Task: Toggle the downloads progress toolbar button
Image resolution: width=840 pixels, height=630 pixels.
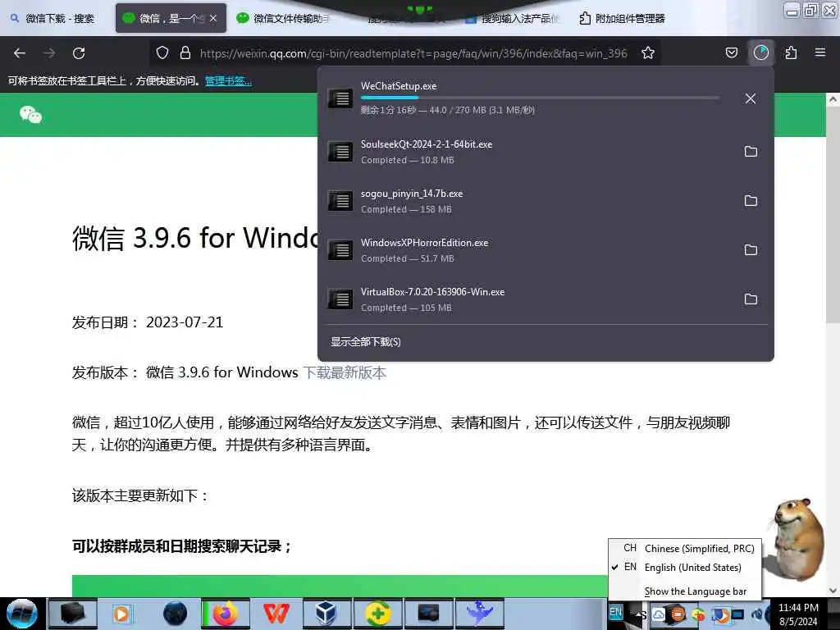Action: 760,52
